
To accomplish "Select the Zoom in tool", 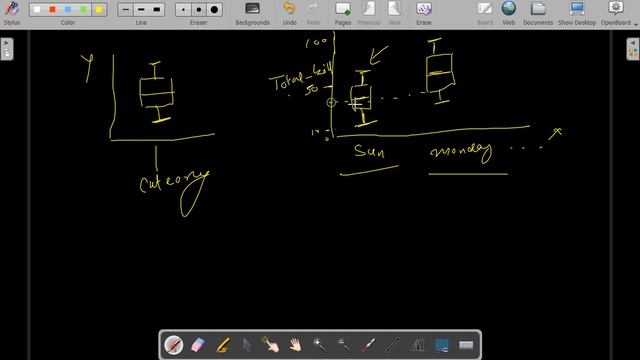I will (320, 345).
